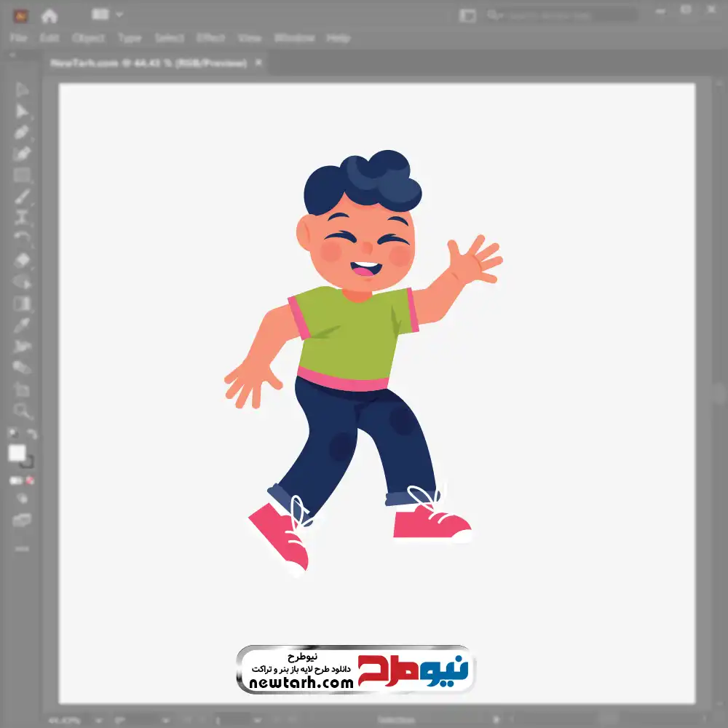Click the white Fill color swatch
This screenshot has width=728, height=728.
pyautogui.click(x=17, y=453)
